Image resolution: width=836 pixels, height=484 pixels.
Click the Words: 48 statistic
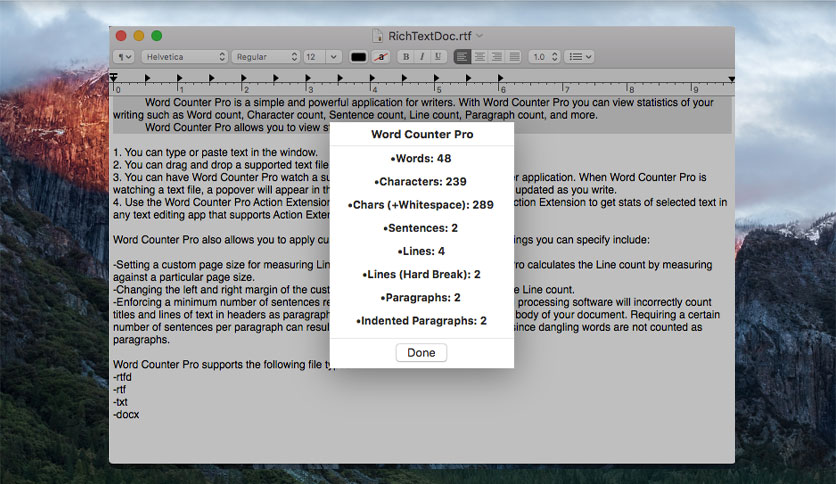(421, 158)
